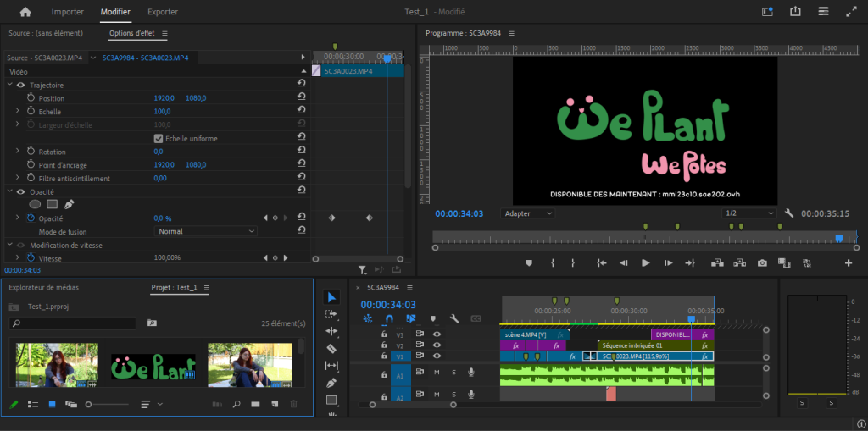The width and height of the screenshot is (868, 431).
Task: Open the 1/2 playback resolution dropdown
Action: click(x=749, y=213)
